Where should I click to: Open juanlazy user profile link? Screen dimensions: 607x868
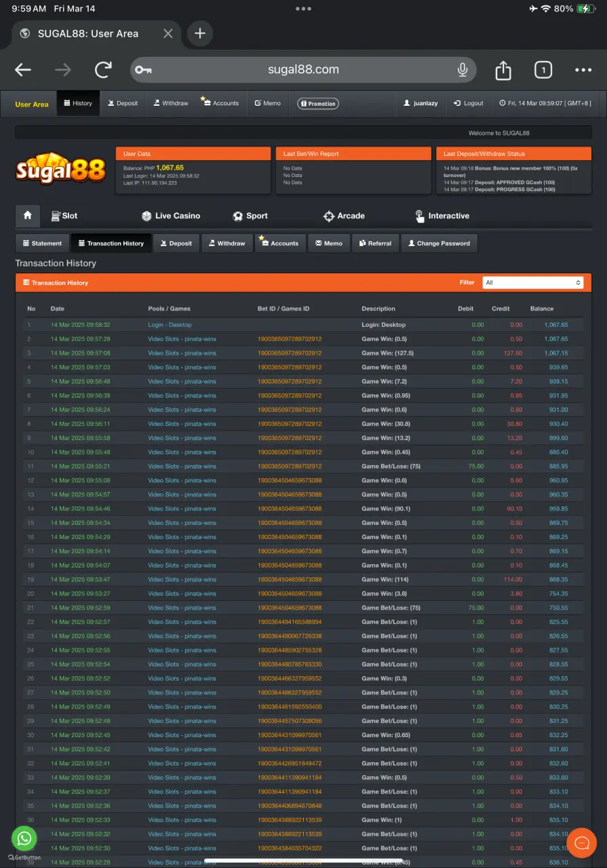(420, 103)
